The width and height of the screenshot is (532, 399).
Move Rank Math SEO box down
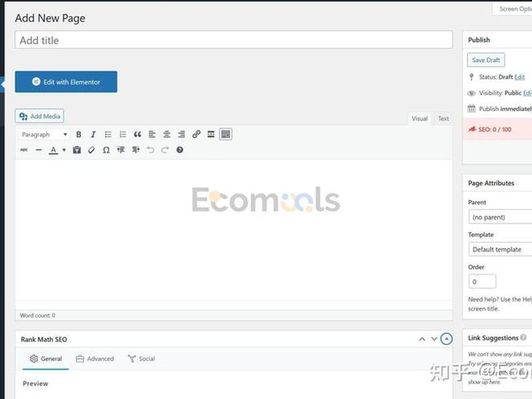[x=434, y=339]
